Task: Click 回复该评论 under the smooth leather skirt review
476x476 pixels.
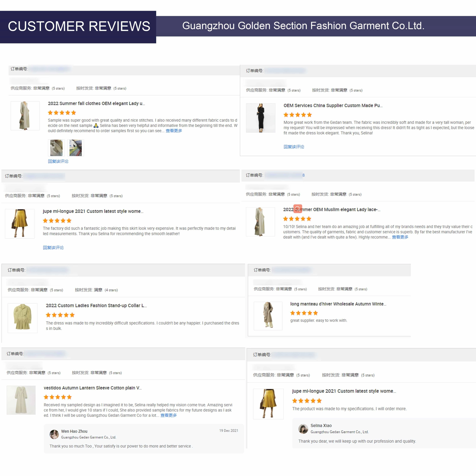Action: tap(53, 248)
